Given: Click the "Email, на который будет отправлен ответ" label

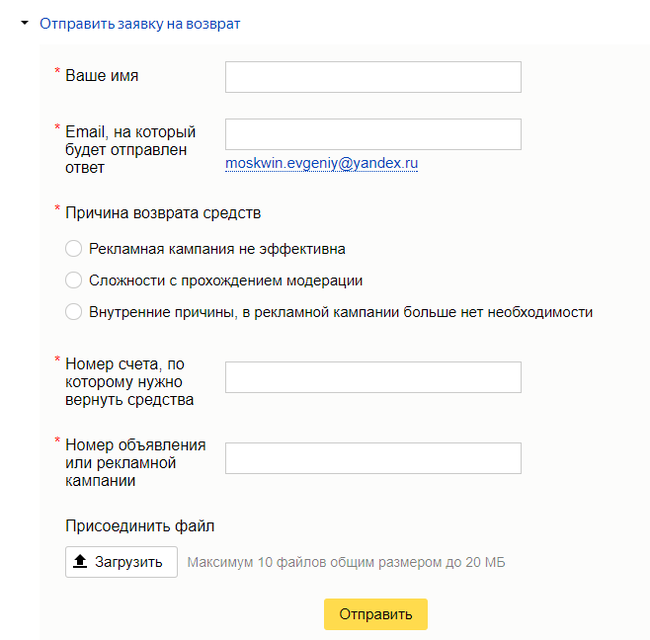Looking at the screenshot, I should (x=130, y=149).
